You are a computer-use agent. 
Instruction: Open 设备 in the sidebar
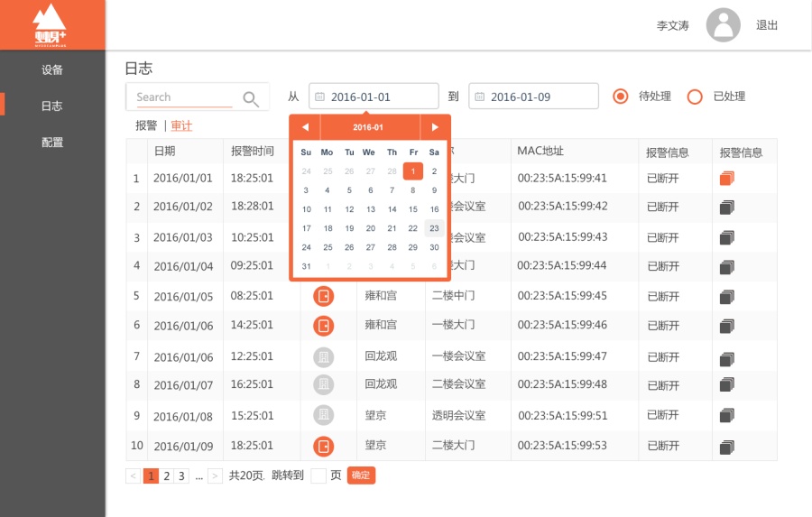coord(52,70)
